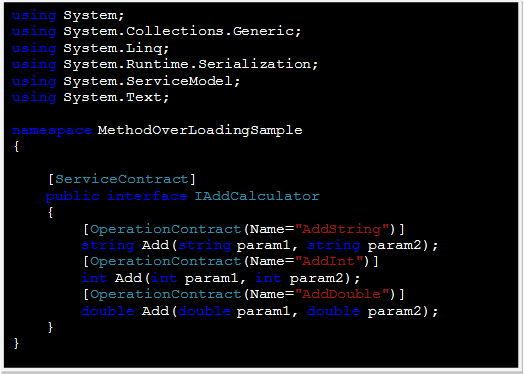This screenshot has height=374, width=524.
Task: Click the interface keyword
Action: (147, 196)
